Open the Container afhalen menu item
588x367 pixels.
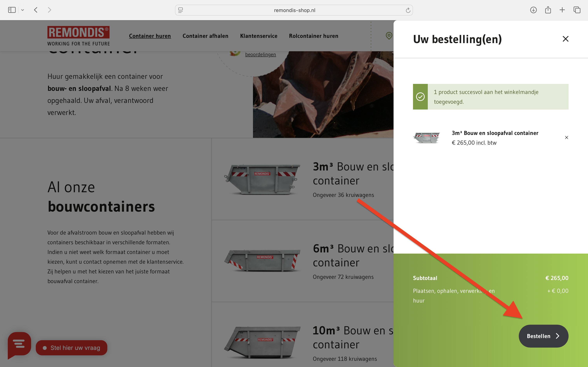pos(205,36)
